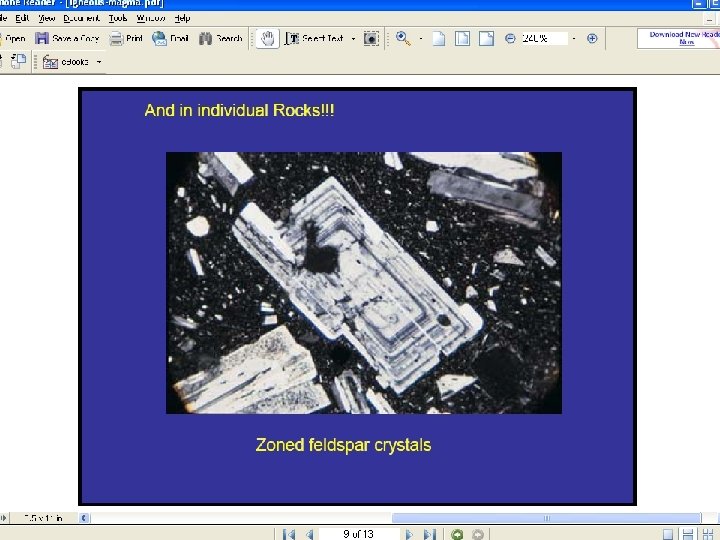Image resolution: width=720 pixels, height=540 pixels.
Task: Minimize the document window
Action: click(x=709, y=19)
